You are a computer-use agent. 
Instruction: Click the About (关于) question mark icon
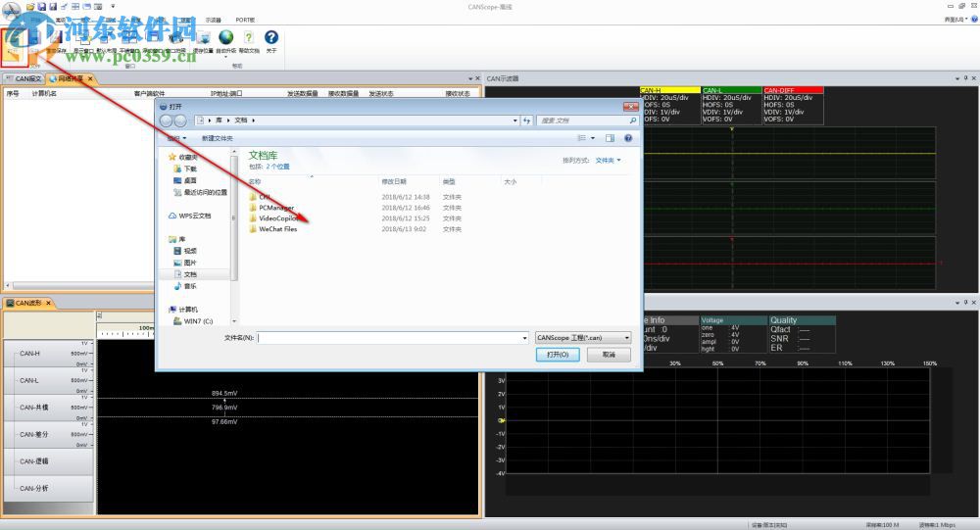271,39
